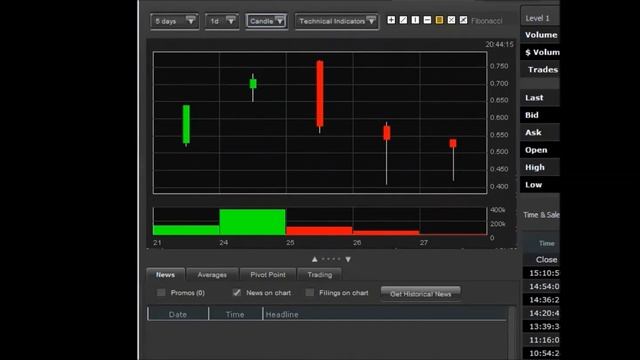Sort news by the Time column header
The width and height of the screenshot is (640, 360).
[235, 314]
